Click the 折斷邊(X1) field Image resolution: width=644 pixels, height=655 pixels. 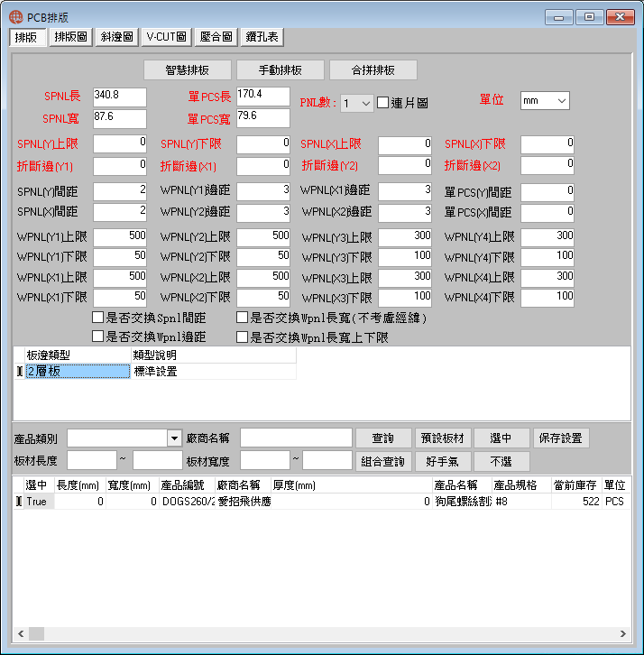(263, 166)
